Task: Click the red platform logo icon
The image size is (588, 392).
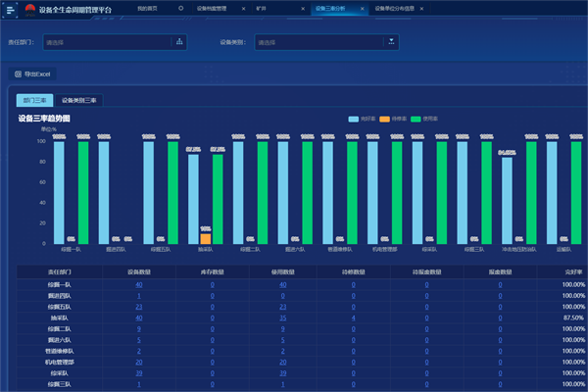Action: (28, 8)
